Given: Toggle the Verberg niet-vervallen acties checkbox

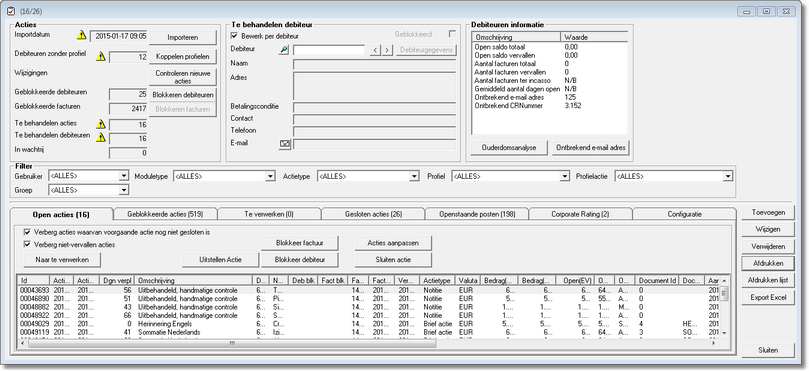Looking at the screenshot, I should (27, 245).
